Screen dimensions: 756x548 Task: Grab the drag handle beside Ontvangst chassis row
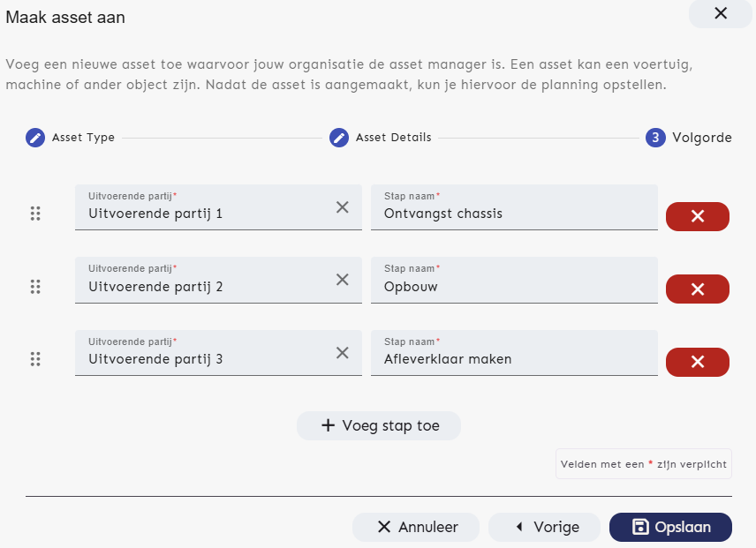tap(35, 212)
